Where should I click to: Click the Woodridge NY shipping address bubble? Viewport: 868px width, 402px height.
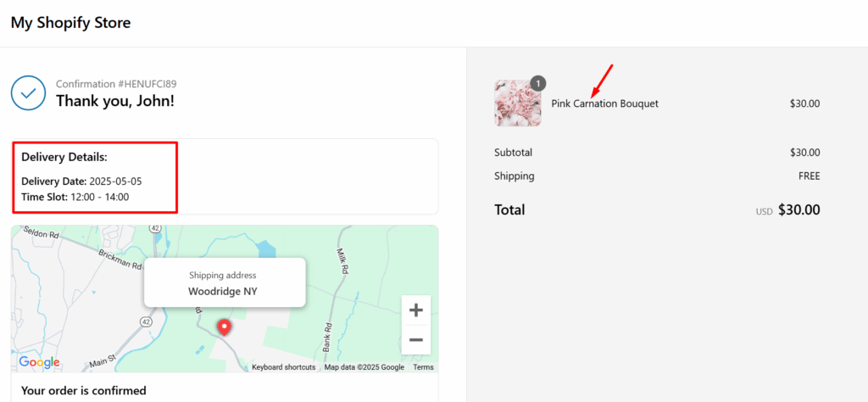coord(224,283)
